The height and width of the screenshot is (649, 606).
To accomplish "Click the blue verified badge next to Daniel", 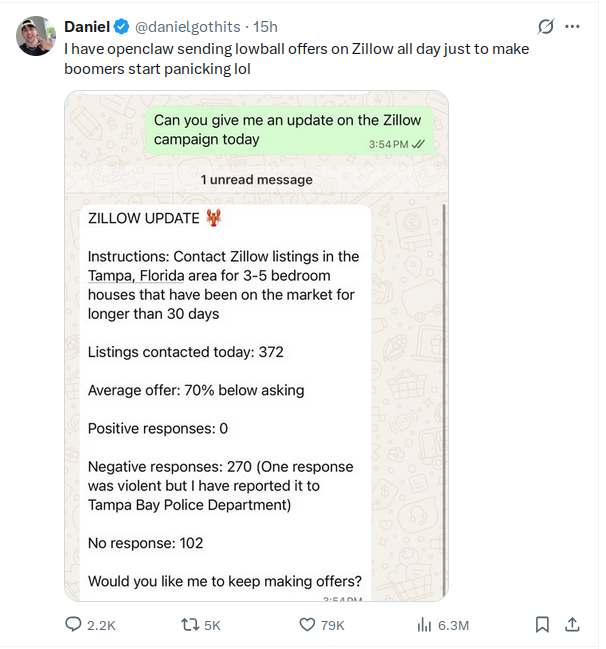I will click(x=120, y=26).
